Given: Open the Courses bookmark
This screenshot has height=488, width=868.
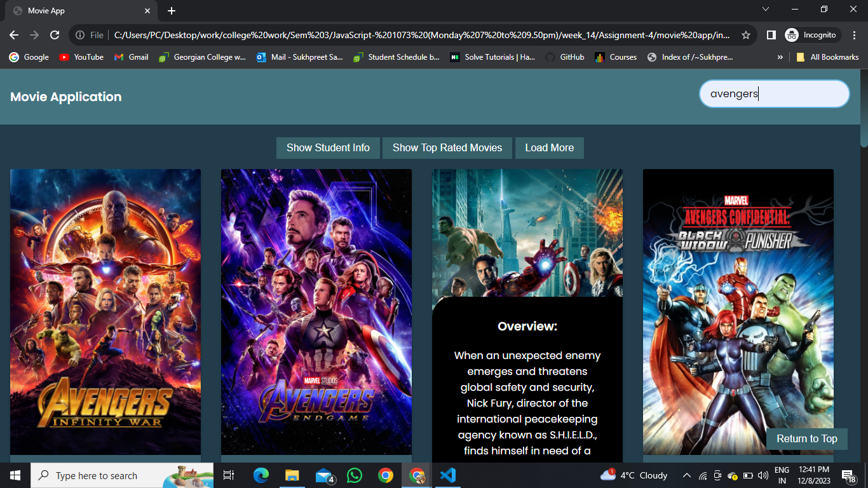Looking at the screenshot, I should 616,57.
